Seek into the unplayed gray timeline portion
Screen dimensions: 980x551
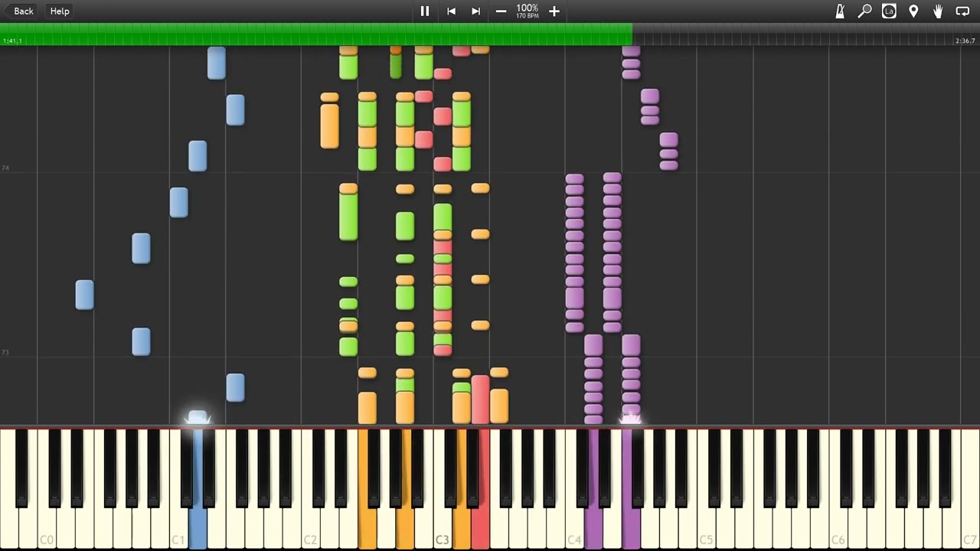tap(806, 34)
